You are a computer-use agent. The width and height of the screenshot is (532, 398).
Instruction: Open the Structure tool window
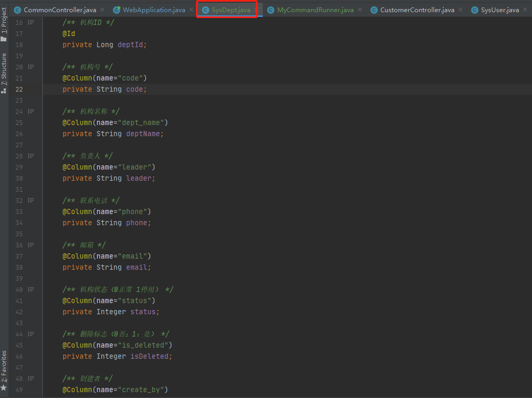tap(4, 73)
